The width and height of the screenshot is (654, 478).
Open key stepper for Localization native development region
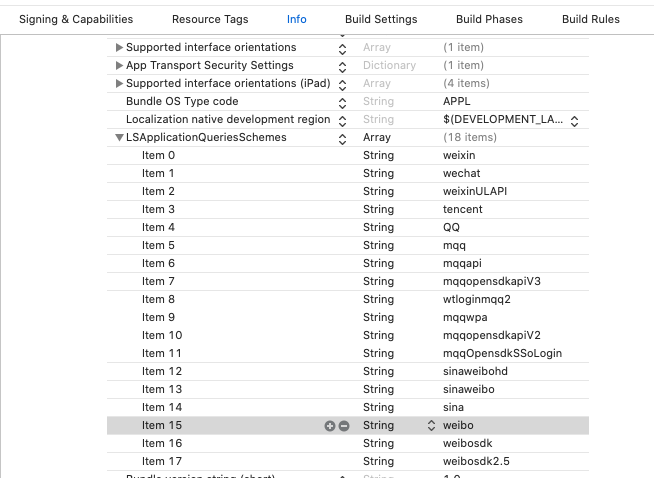point(342,121)
